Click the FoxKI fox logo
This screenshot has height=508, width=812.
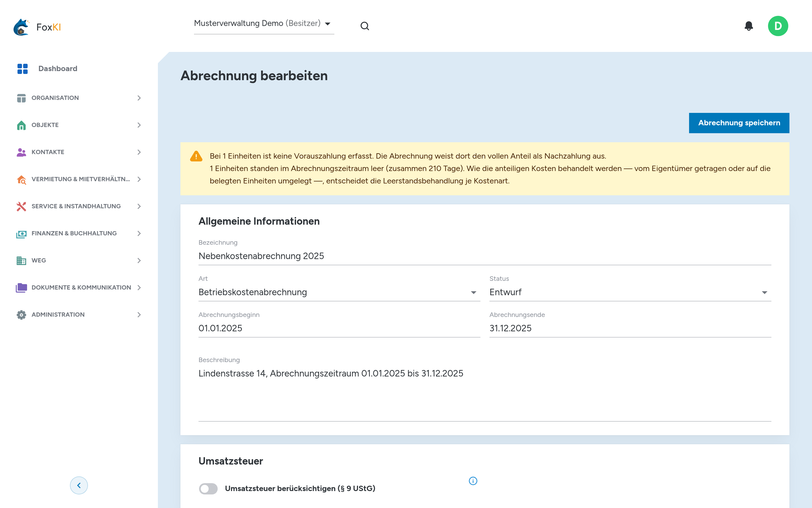(21, 27)
